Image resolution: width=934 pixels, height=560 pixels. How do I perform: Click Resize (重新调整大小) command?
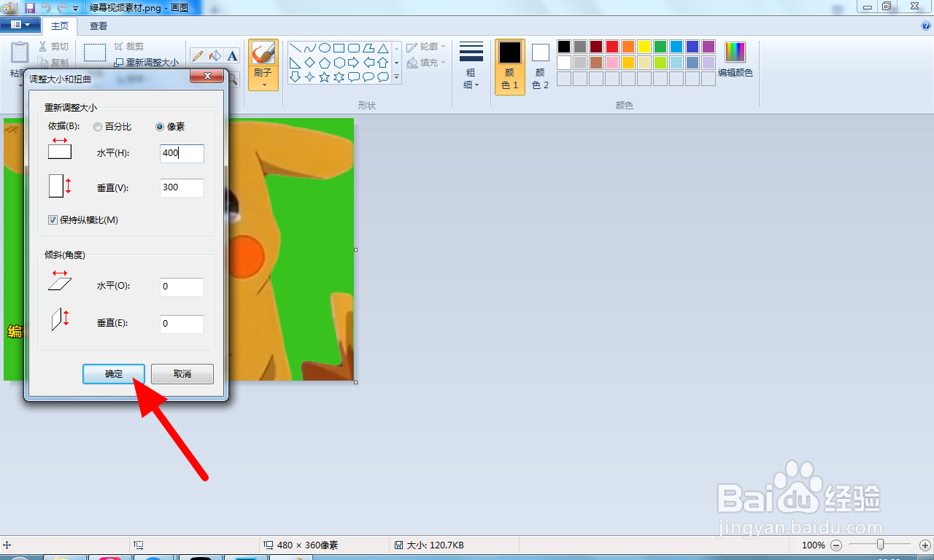pyautogui.click(x=147, y=63)
